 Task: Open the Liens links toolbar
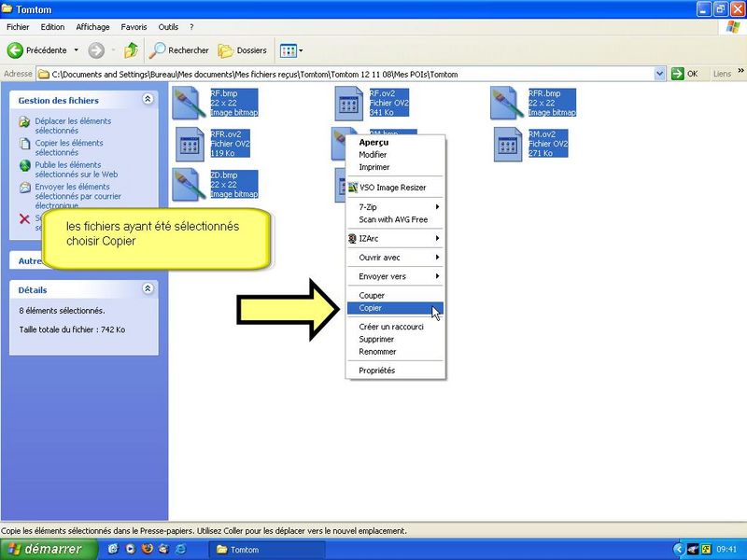(722, 74)
